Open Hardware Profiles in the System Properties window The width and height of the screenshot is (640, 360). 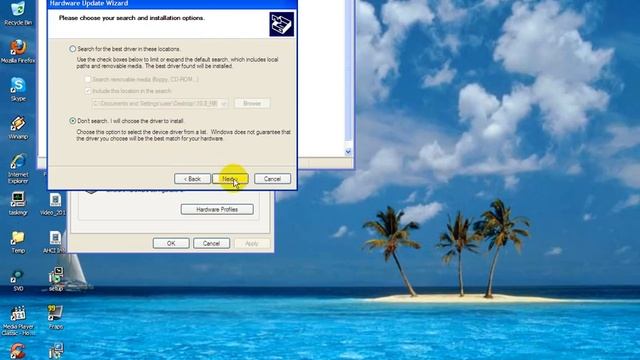(217, 209)
